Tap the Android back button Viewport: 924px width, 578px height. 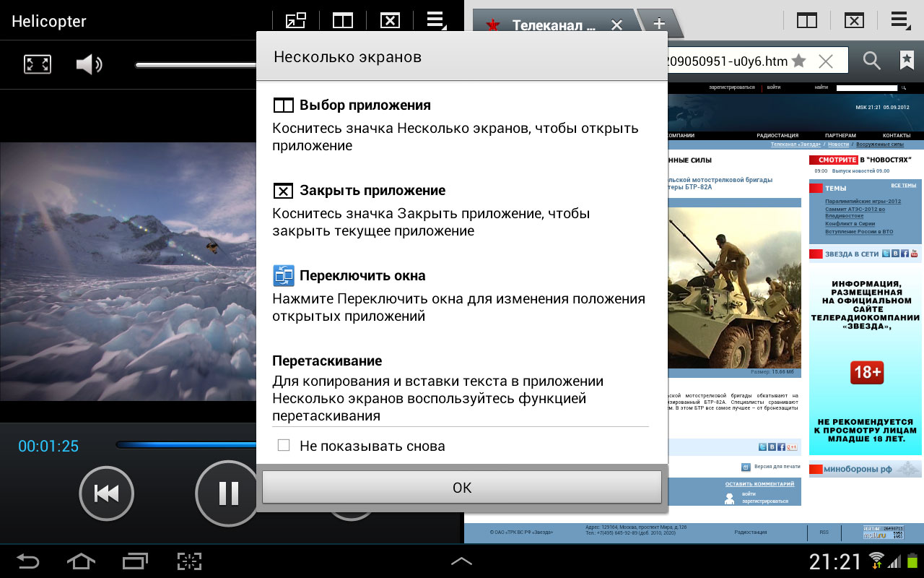click(28, 561)
